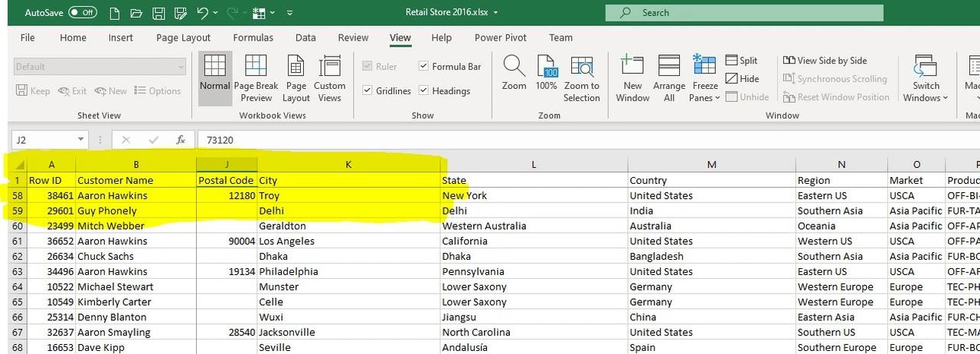This screenshot has width=980, height=354.
Task: Open Custom Views icon
Action: coord(329,67)
